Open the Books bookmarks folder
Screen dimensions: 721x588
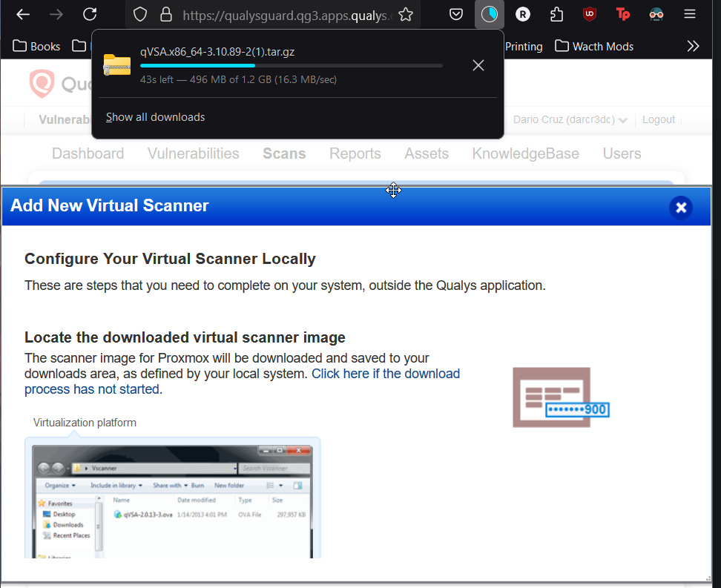(x=36, y=47)
